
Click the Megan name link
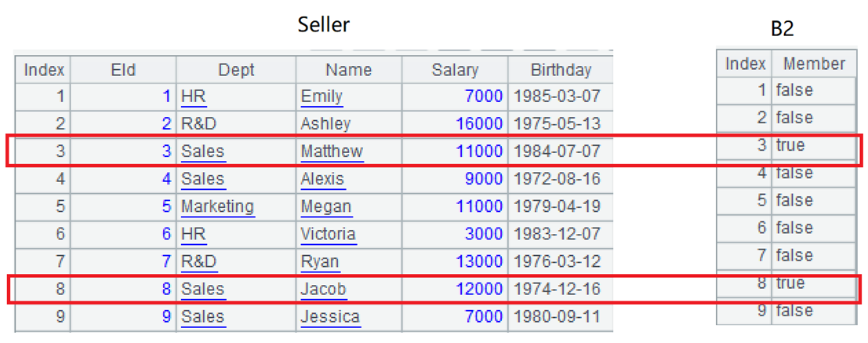pos(325,206)
